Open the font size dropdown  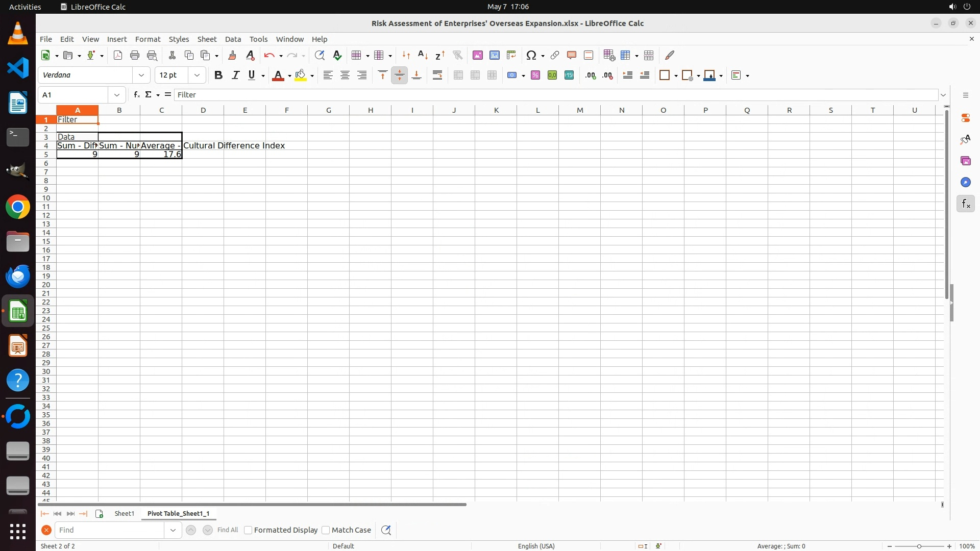[x=197, y=76]
